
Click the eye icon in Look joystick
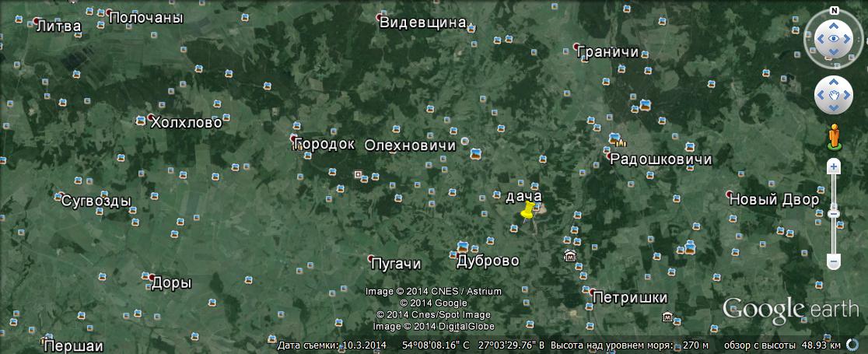point(833,39)
